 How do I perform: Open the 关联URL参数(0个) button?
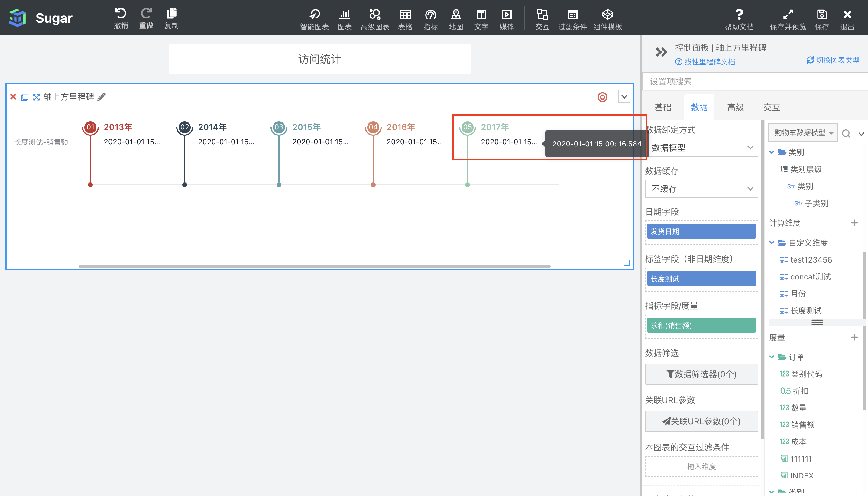(x=701, y=421)
